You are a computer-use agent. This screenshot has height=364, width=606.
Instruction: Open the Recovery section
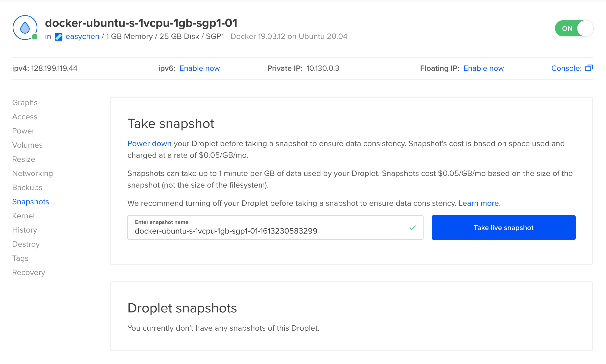[x=29, y=272]
